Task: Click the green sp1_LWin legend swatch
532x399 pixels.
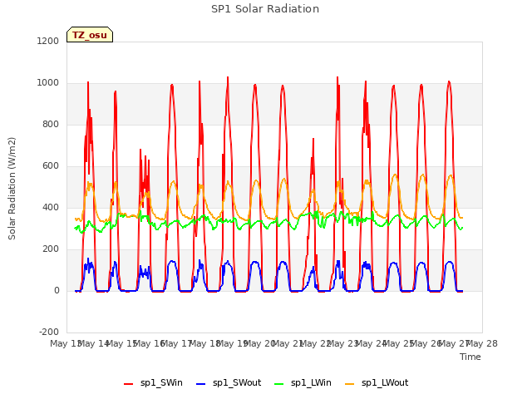Action: pos(278,384)
